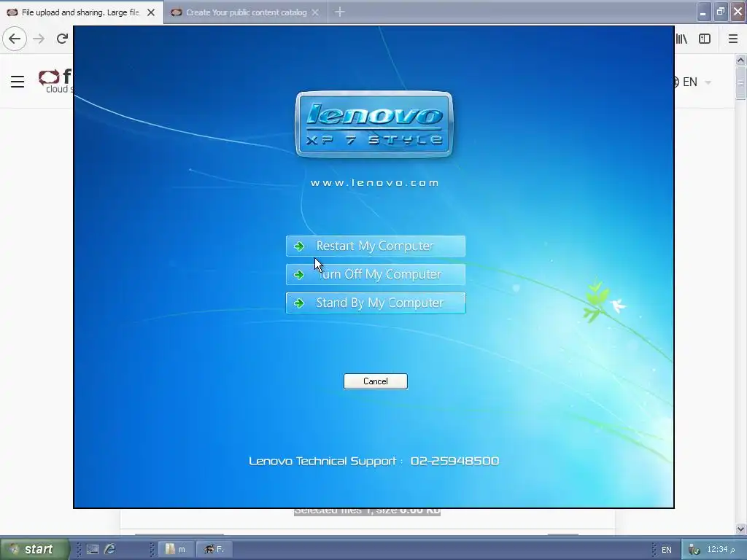
Task: Open the website hamburger menu
Action: click(x=18, y=82)
